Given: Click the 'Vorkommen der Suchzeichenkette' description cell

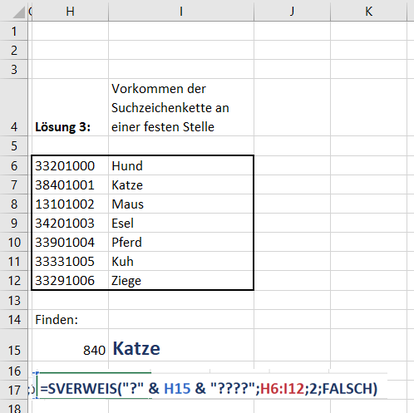Looking at the screenshot, I should (x=181, y=107).
